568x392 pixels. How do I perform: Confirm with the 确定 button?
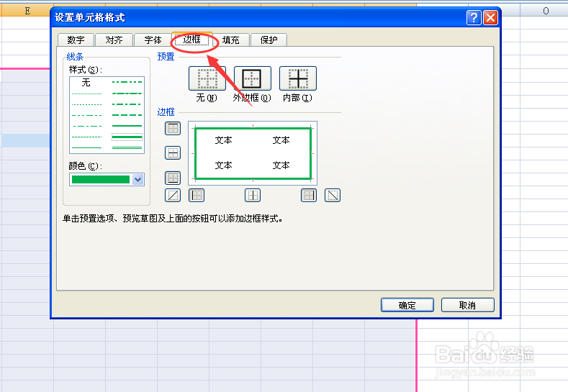click(x=407, y=305)
